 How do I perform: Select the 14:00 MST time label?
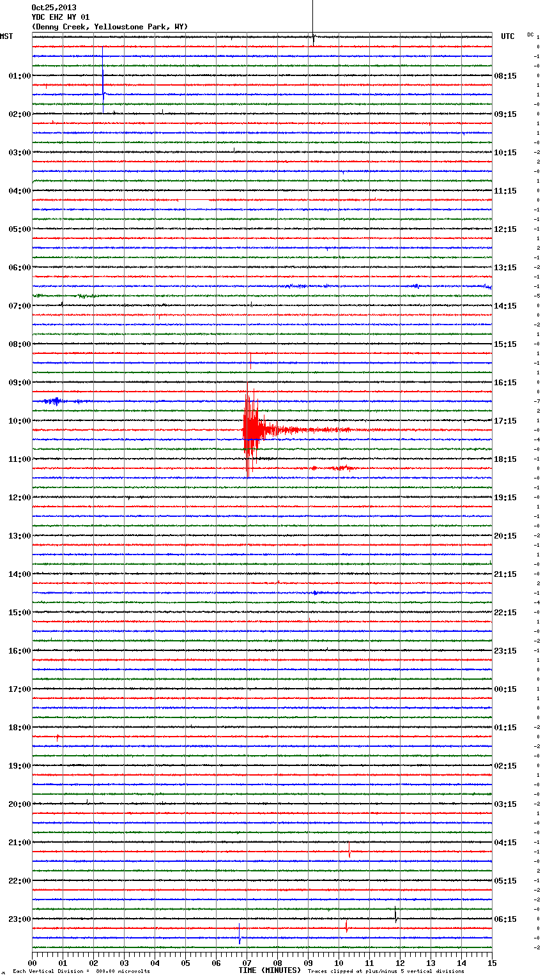tap(20, 574)
